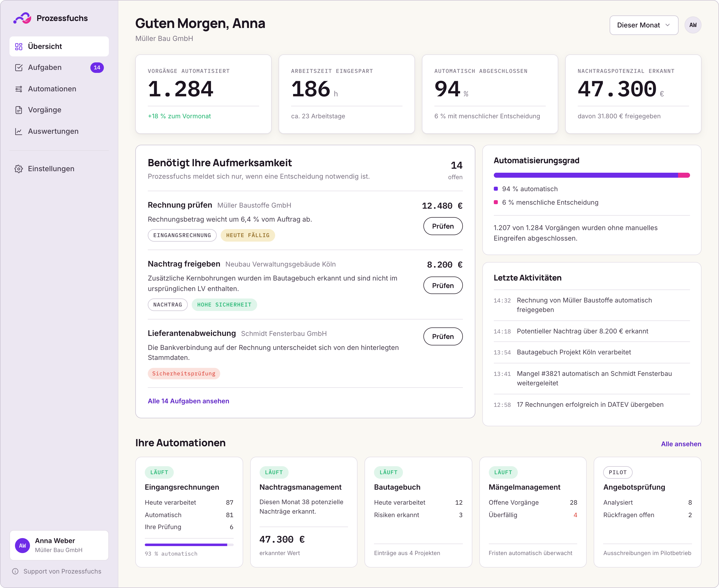Click the LÄUFT badge on Bautagebuch card
This screenshot has height=588, width=719.
389,472
